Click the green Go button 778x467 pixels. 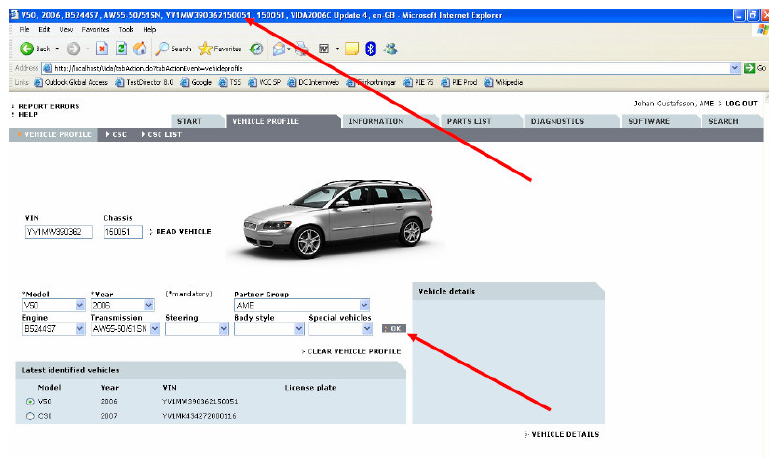755,68
